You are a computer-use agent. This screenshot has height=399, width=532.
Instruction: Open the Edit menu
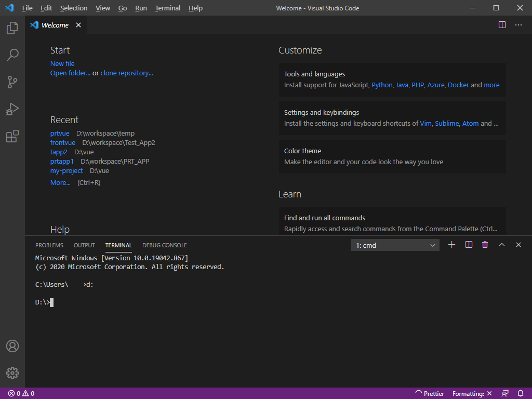[x=46, y=8]
